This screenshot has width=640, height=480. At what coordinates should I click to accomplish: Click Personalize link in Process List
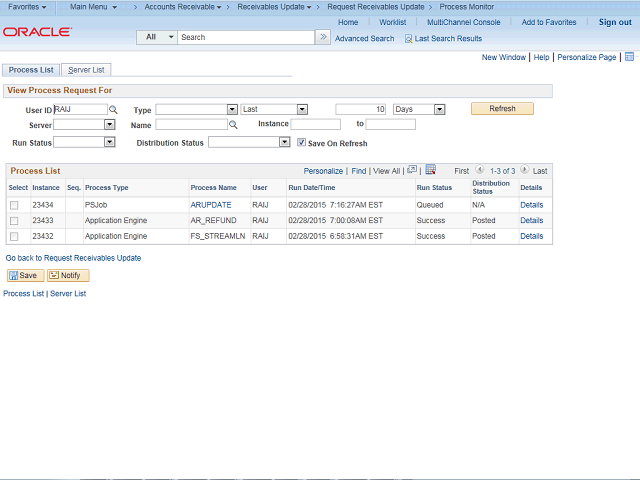tap(323, 171)
